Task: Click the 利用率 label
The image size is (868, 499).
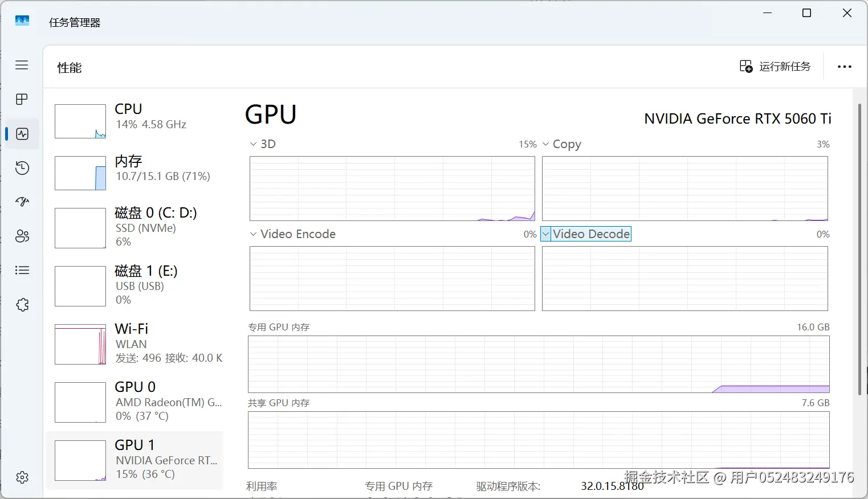Action: [262, 486]
